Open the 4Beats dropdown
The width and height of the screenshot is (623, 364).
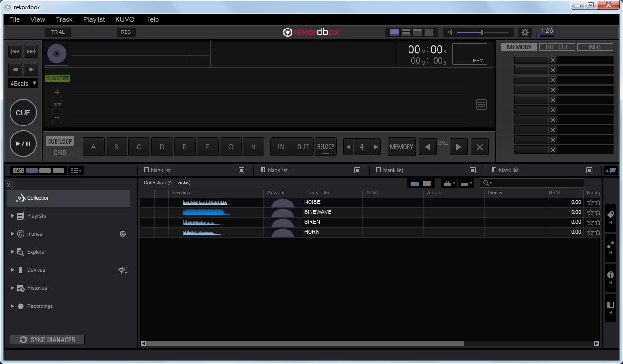click(x=23, y=83)
